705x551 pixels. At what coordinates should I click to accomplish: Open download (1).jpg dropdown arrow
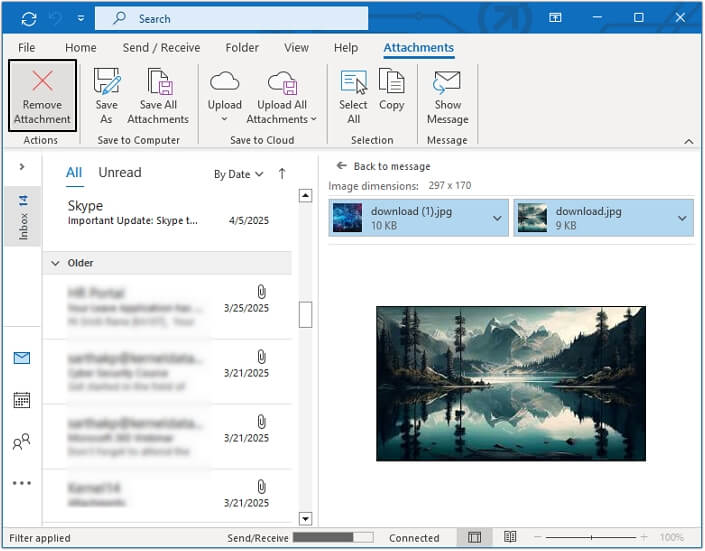point(497,218)
